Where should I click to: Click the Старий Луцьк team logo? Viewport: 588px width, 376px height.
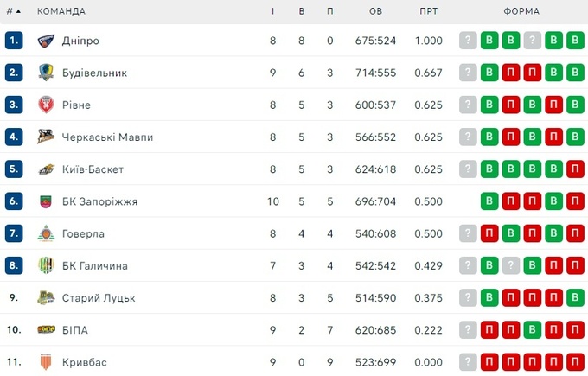coord(46,298)
